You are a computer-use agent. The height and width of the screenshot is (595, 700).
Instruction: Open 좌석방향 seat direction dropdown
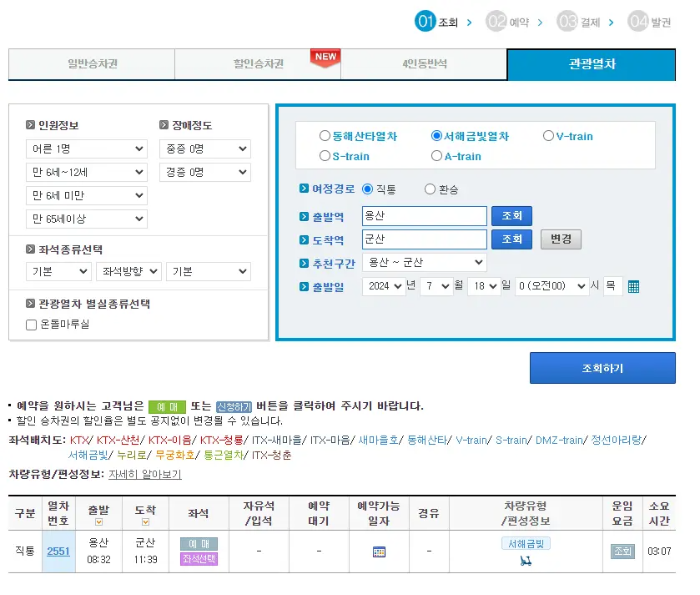point(129,271)
